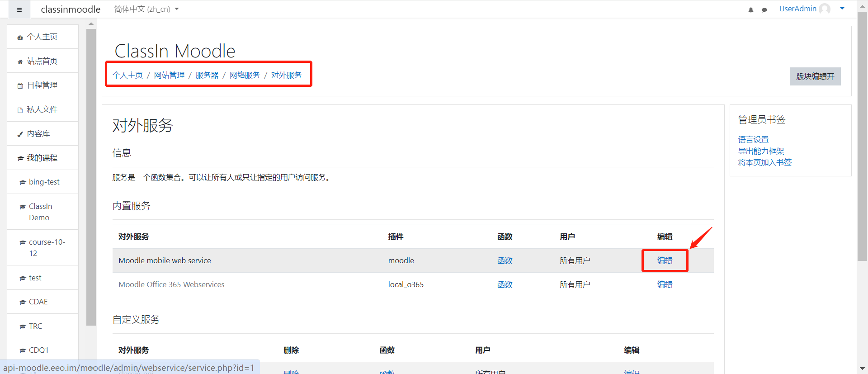The width and height of the screenshot is (868, 374).
Task: Click the brush icon beside 内容库
Action: (20, 134)
